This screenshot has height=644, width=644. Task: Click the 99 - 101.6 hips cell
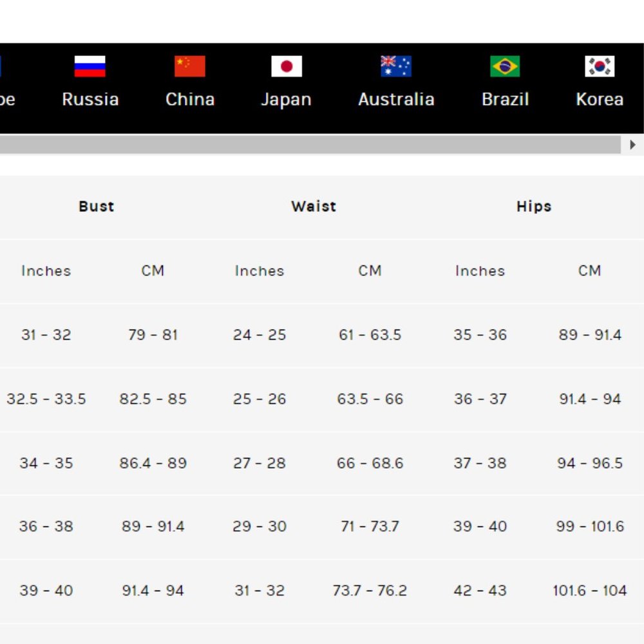pos(590,526)
